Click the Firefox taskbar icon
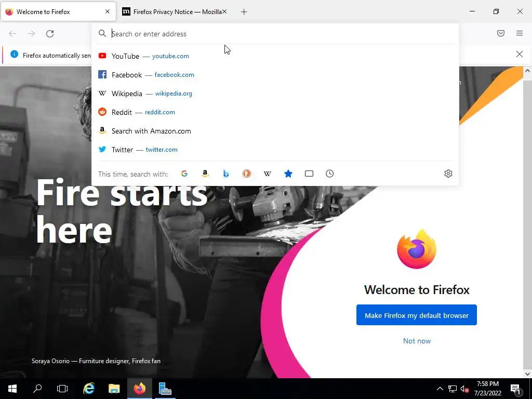 [139, 389]
